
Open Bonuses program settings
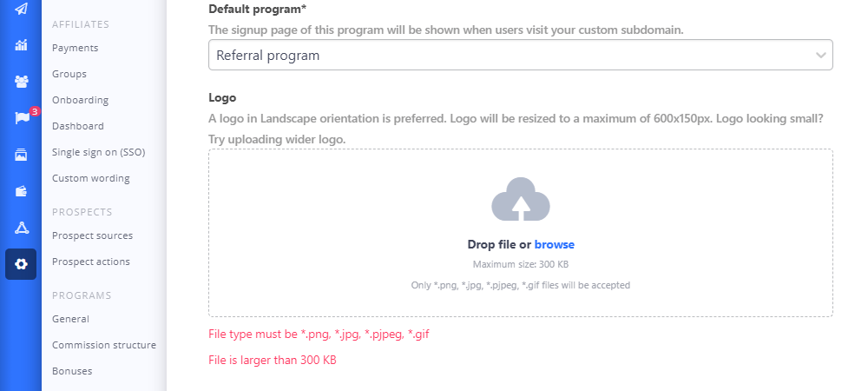point(72,371)
